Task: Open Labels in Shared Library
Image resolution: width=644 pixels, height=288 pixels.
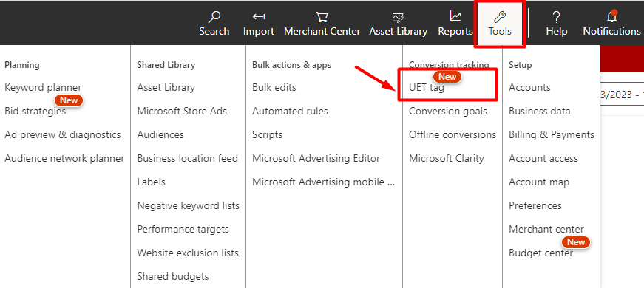Action: pyautogui.click(x=151, y=182)
